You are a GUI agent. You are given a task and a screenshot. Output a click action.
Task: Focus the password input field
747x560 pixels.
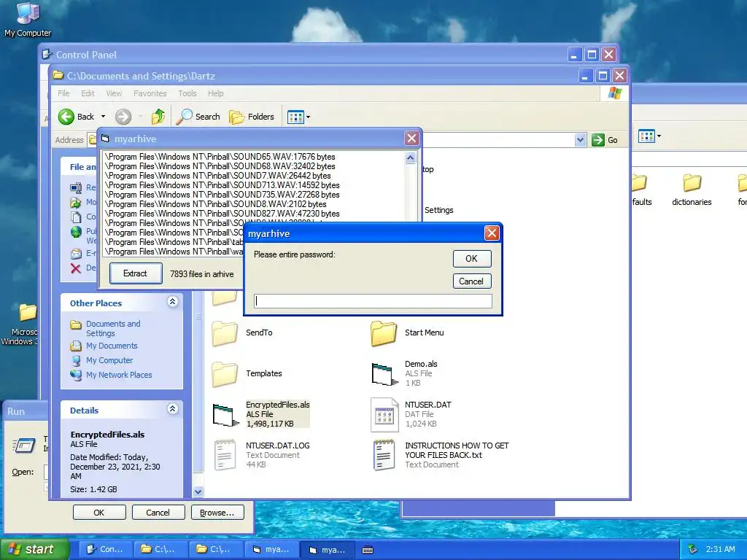pyautogui.click(x=373, y=300)
